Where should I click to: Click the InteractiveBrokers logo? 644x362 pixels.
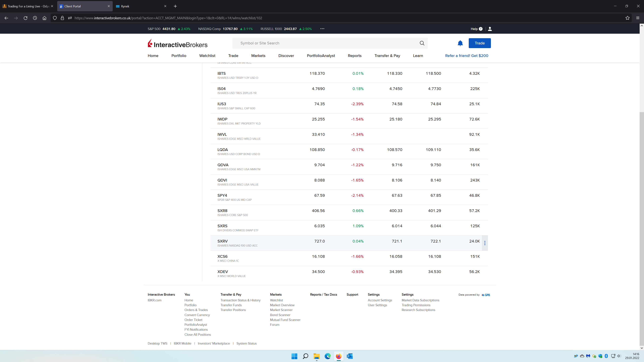(177, 43)
